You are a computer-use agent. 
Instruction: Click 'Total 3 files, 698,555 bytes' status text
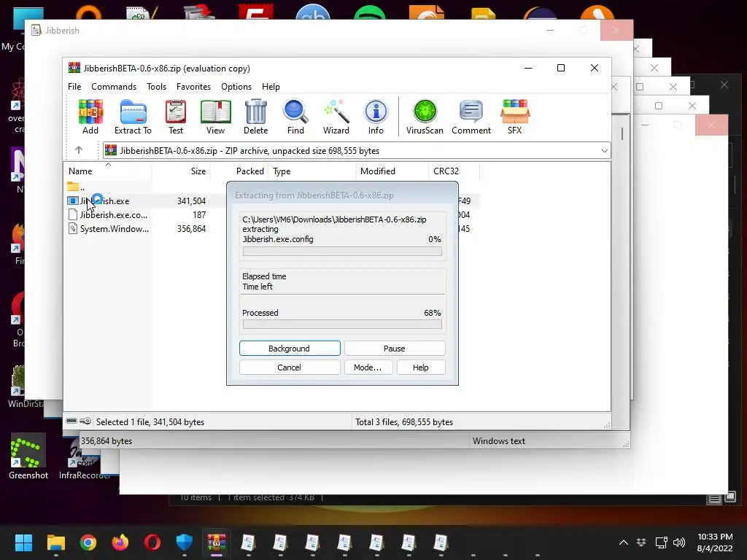click(x=404, y=422)
